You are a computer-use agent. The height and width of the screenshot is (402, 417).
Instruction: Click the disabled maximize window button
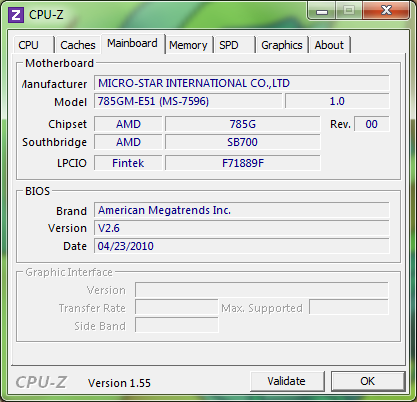[349, 11]
